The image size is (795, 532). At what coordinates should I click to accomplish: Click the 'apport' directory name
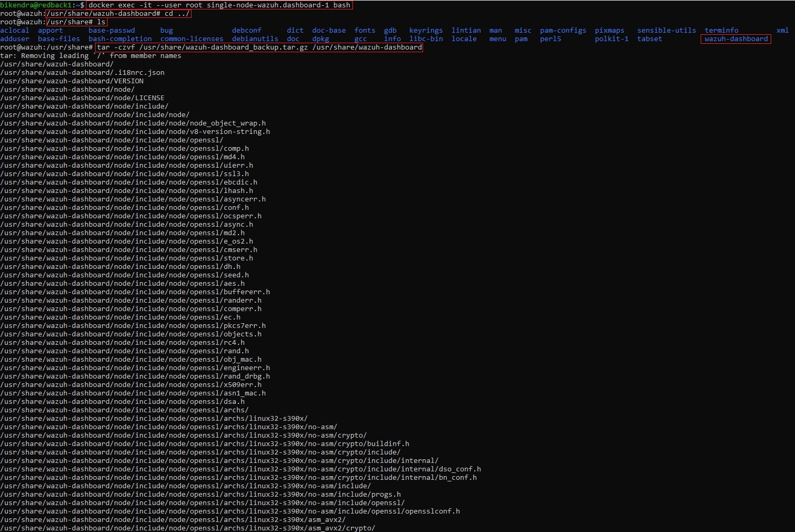(x=51, y=30)
